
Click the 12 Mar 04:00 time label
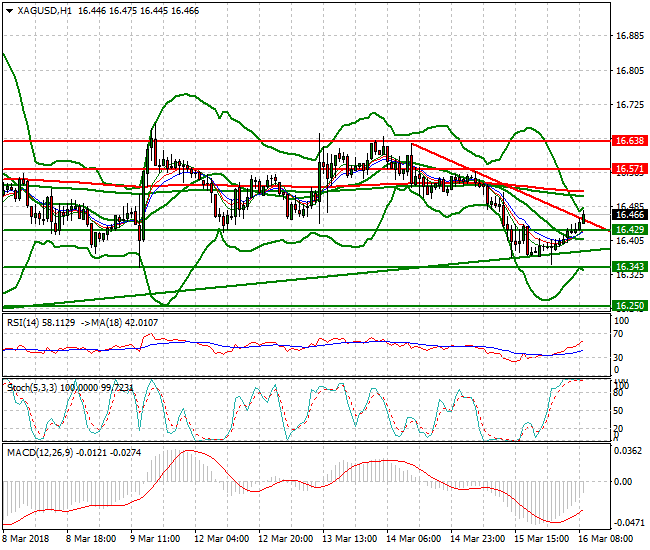tap(221, 539)
